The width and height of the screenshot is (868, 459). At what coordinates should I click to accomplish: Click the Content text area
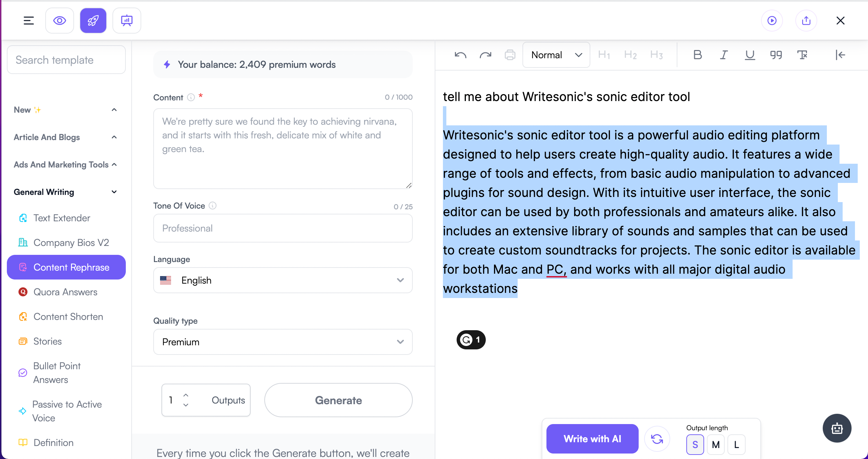(x=283, y=149)
